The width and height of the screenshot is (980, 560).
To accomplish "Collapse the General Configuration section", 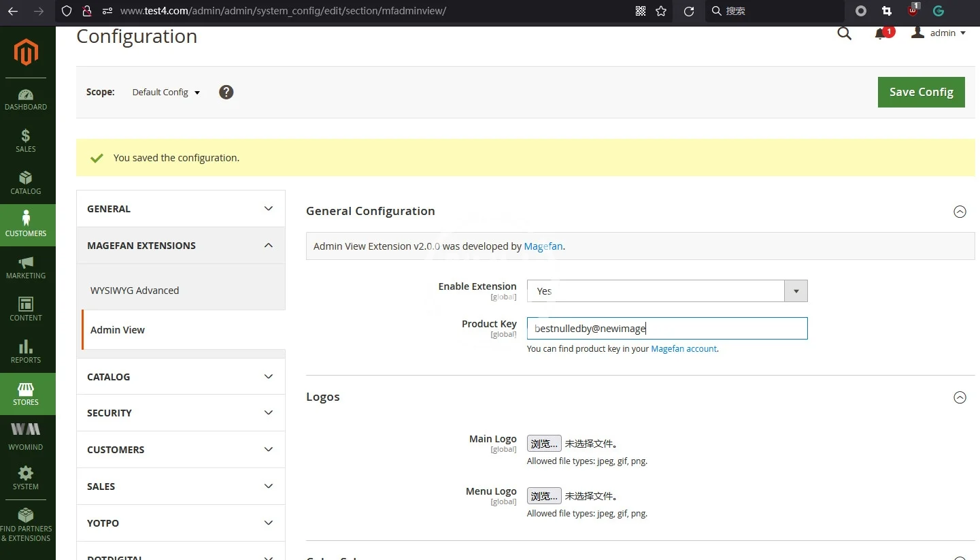I will [x=960, y=212].
